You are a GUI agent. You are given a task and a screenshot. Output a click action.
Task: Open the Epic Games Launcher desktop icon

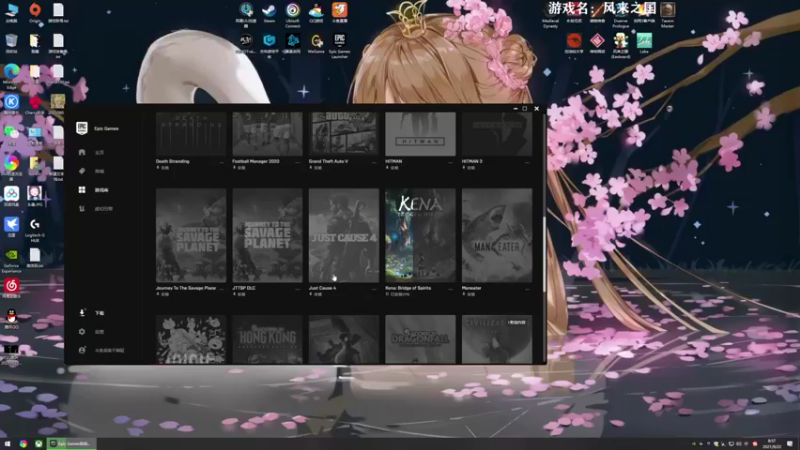pos(339,46)
